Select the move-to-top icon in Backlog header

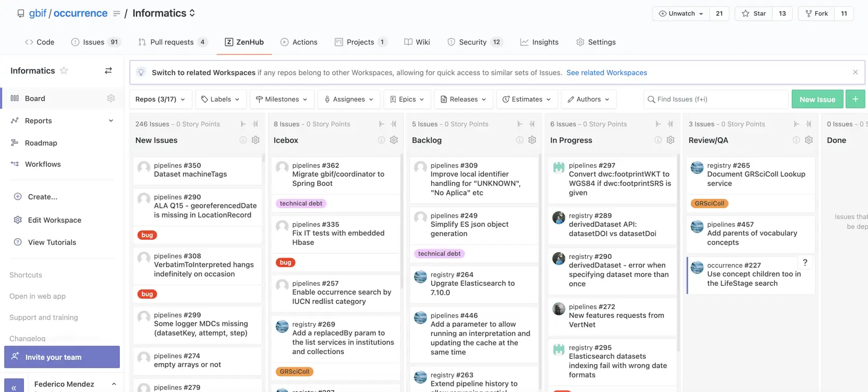click(520, 124)
